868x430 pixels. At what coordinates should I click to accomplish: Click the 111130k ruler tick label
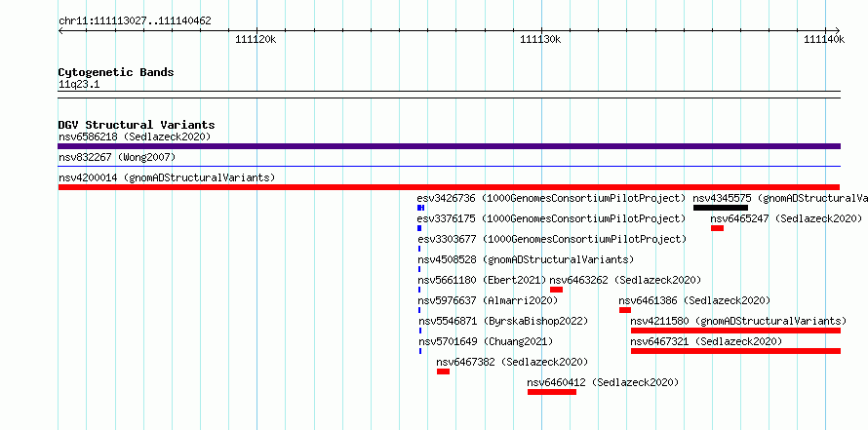[540, 39]
